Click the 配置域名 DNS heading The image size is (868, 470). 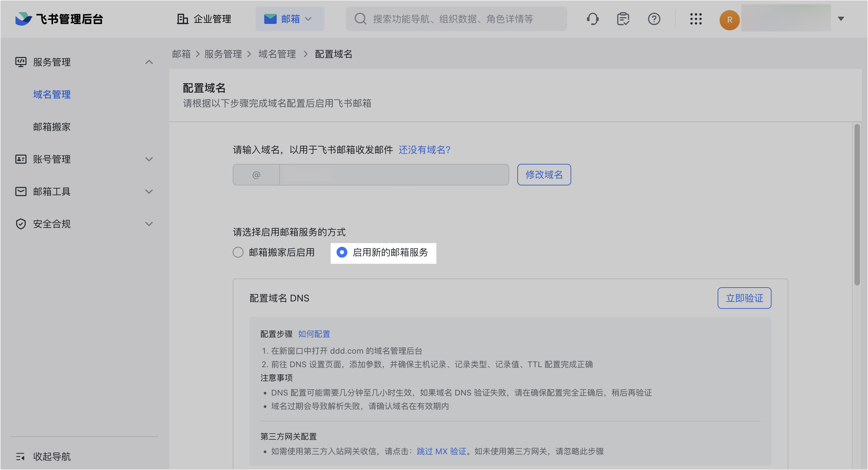[x=279, y=298]
